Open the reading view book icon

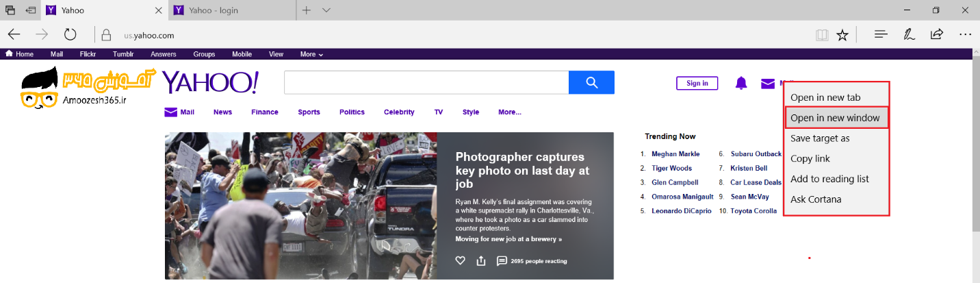click(821, 35)
